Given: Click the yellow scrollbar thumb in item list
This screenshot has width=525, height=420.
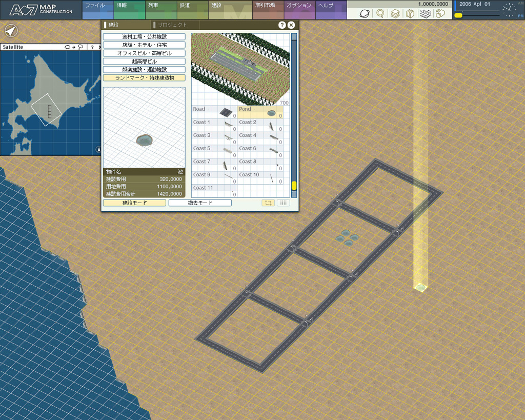Looking at the screenshot, I should (x=294, y=185).
